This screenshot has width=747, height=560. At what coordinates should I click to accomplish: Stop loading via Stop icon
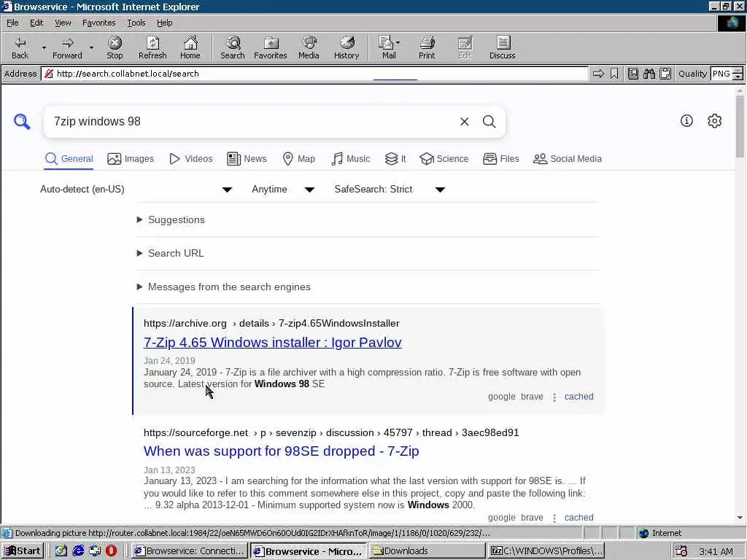click(115, 47)
